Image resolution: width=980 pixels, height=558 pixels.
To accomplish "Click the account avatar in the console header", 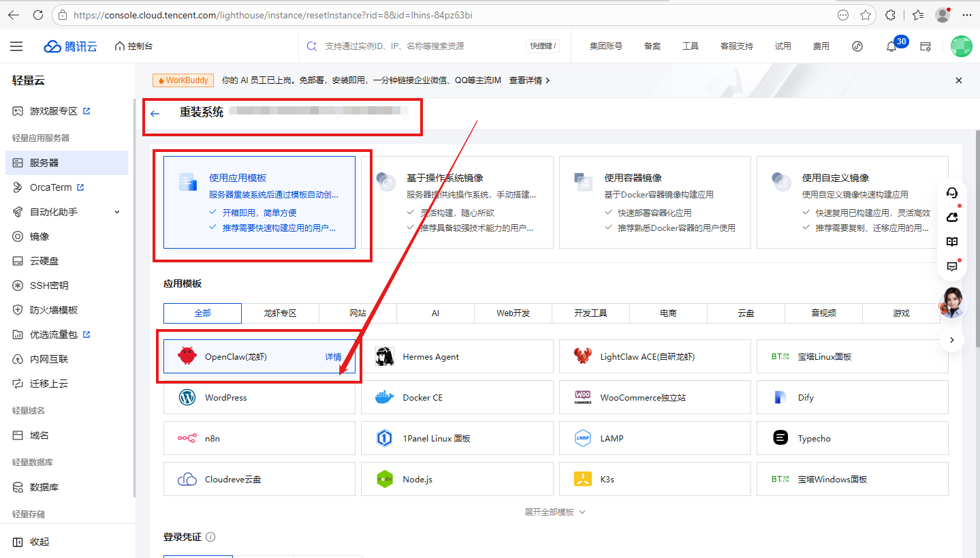I will (x=962, y=46).
